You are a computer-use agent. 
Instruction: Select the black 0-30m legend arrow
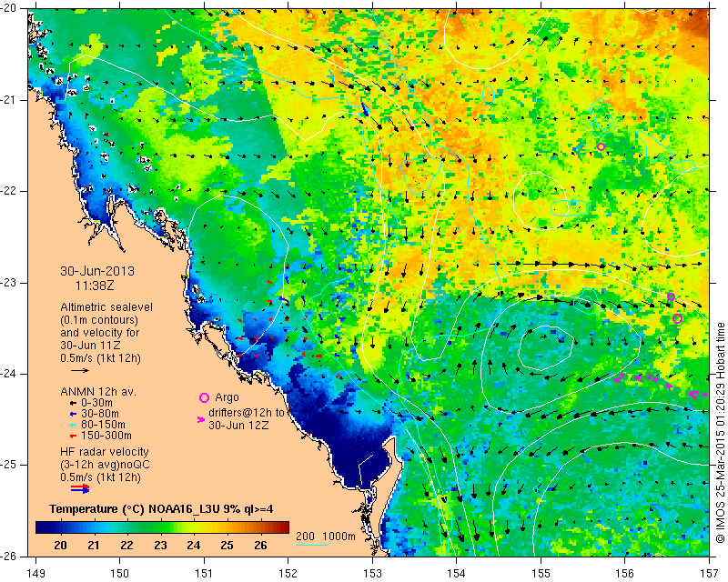(73, 404)
